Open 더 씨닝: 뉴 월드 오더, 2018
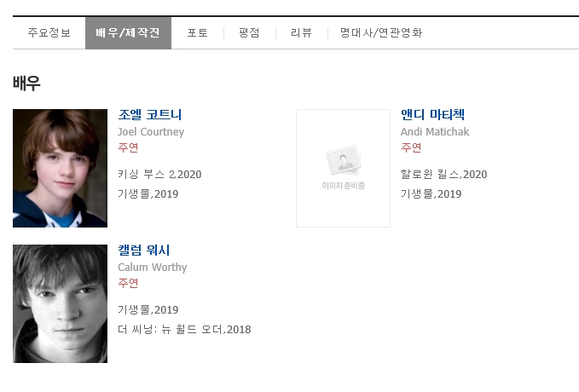Viewport: 579px width, 392px height. (x=184, y=329)
